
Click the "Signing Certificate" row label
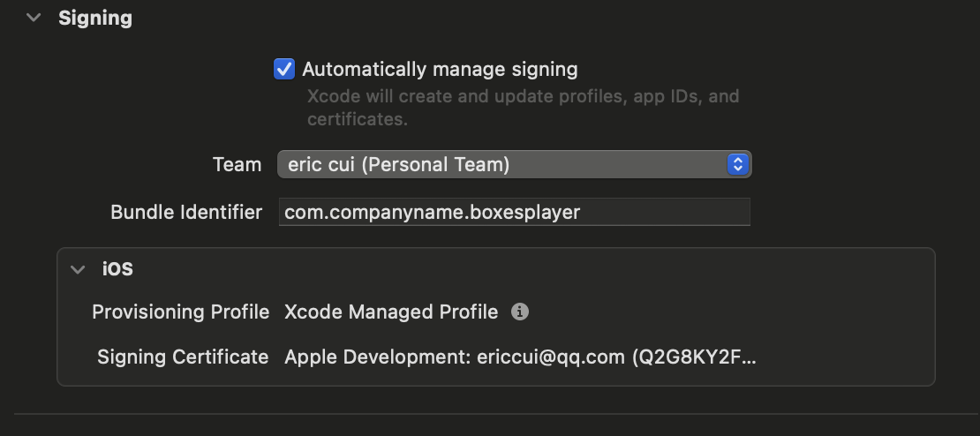point(183,357)
